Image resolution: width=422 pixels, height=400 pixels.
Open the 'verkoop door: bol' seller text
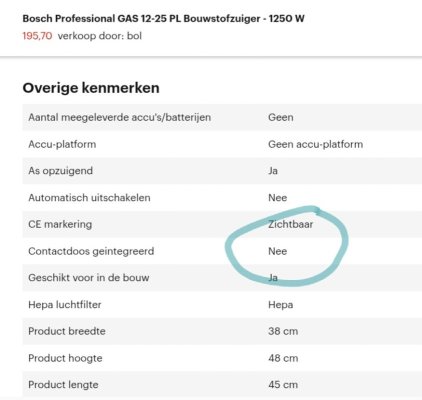click(100, 36)
